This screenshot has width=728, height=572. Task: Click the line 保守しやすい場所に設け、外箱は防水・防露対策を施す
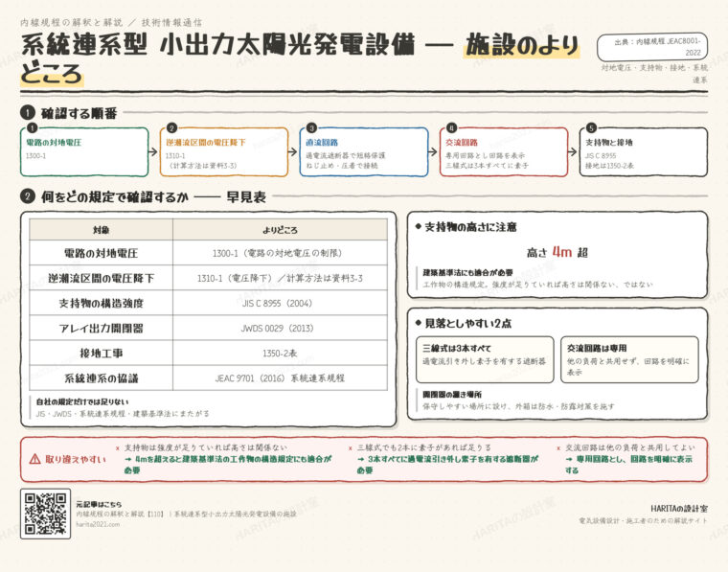tap(518, 406)
